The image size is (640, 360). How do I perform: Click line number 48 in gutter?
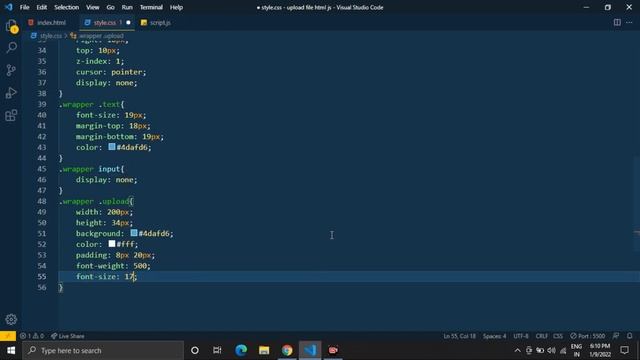click(x=42, y=201)
